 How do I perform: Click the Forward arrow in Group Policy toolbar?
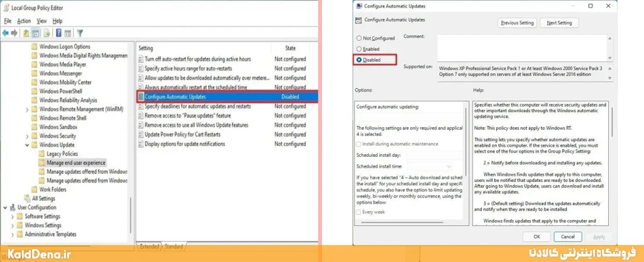point(14,33)
